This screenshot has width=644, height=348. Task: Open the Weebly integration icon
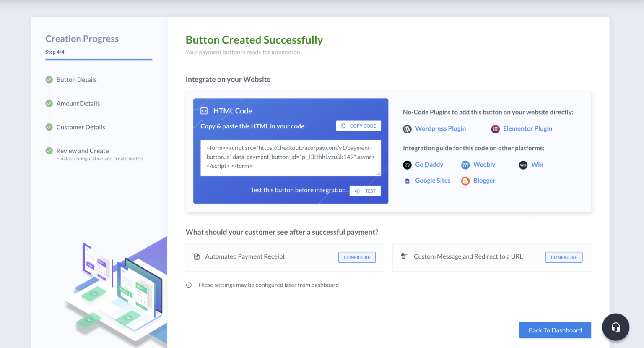(465, 165)
